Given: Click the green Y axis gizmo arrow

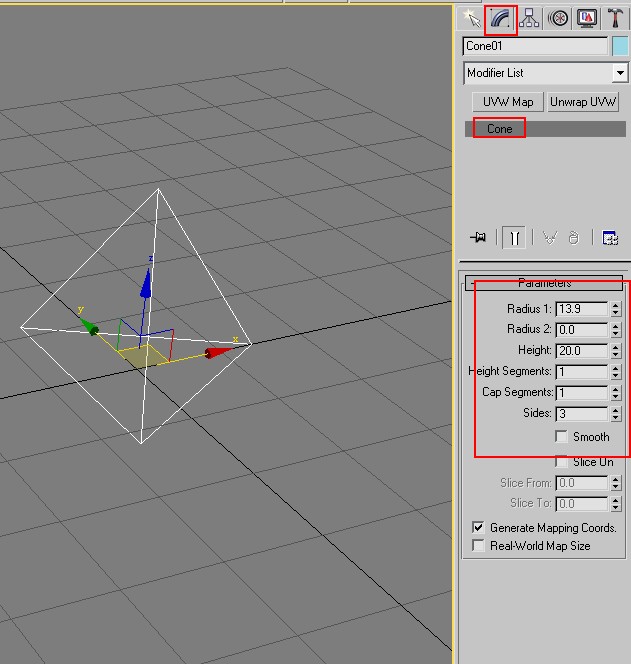Looking at the screenshot, I should (89, 326).
